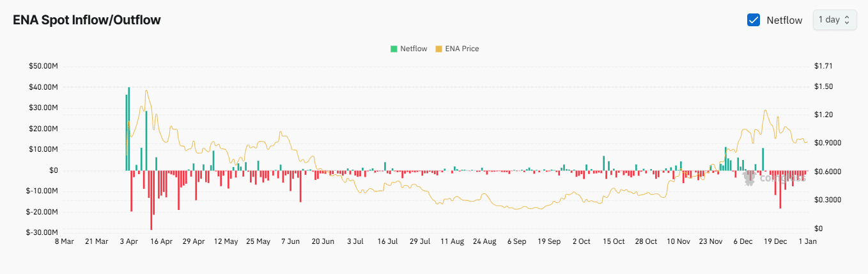Click the 20 Jun date axis label
The height and width of the screenshot is (274, 868).
[323, 241]
